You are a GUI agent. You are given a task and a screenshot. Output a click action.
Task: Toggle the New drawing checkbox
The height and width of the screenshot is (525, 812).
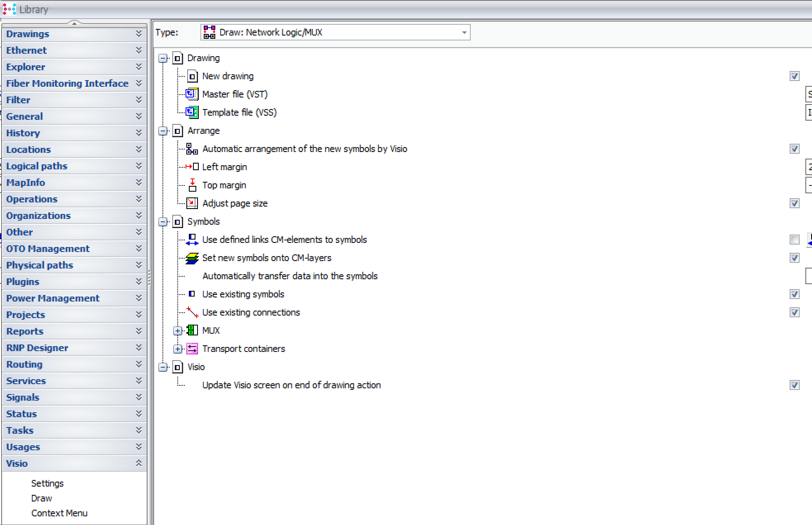point(794,76)
